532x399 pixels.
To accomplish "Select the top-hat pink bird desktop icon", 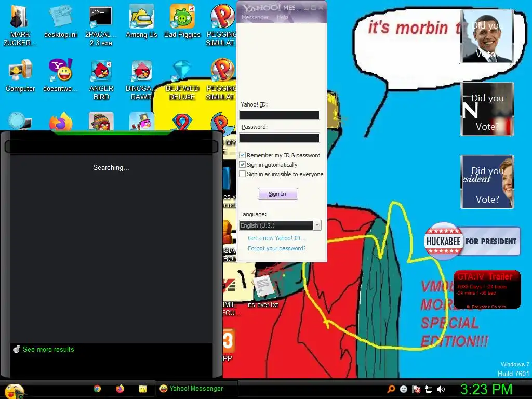I will tap(141, 121).
